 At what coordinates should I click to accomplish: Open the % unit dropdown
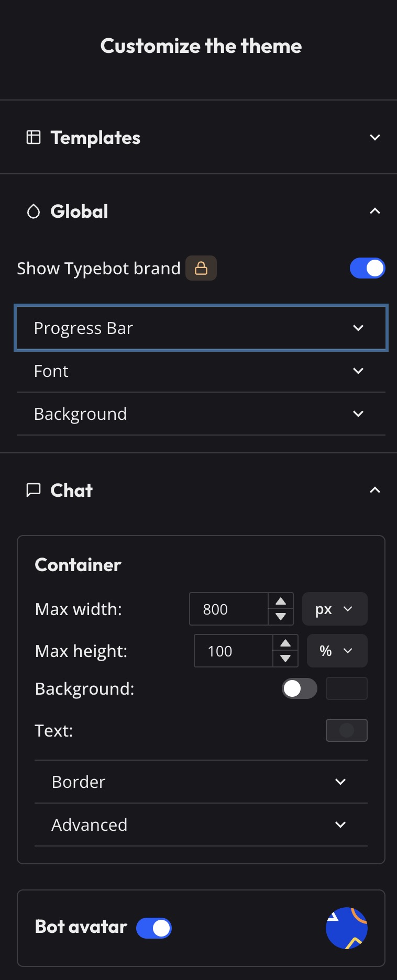click(337, 651)
